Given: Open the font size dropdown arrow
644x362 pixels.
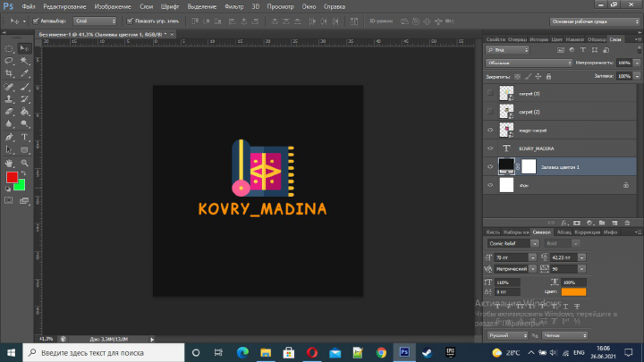Looking at the screenshot, I should pyautogui.click(x=533, y=257).
